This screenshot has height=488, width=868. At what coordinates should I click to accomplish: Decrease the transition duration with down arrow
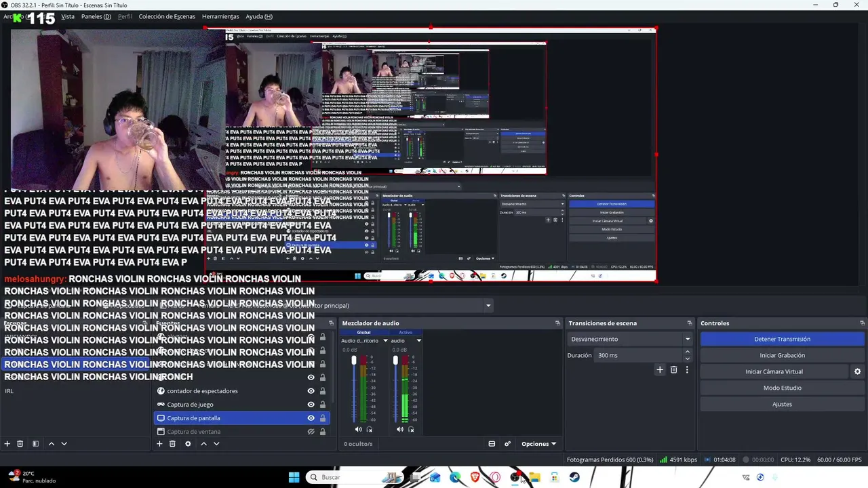688,359
